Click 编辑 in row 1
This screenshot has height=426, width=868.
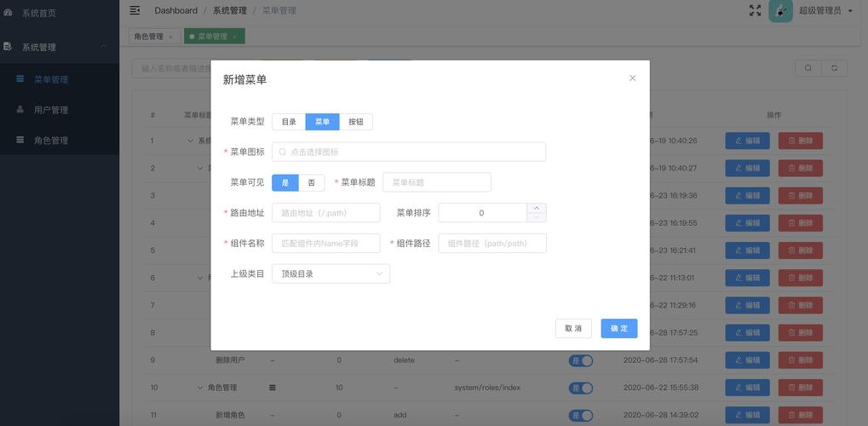point(747,141)
